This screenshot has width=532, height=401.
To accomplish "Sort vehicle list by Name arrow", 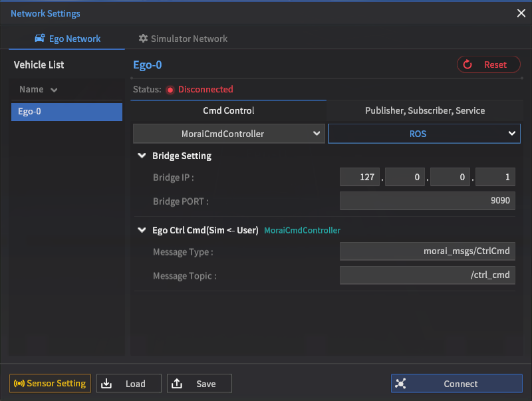I will (x=54, y=90).
